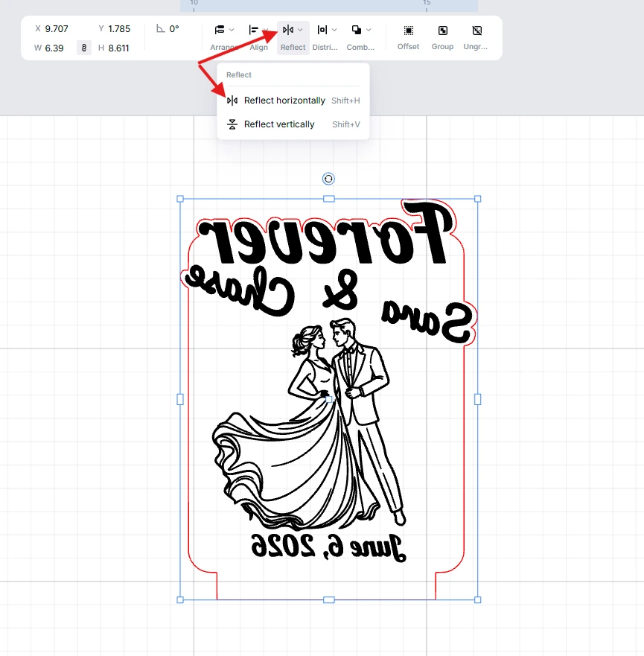Choose Reflect horizontally from menu
Viewport: 644px width, 656px height.
(x=293, y=101)
